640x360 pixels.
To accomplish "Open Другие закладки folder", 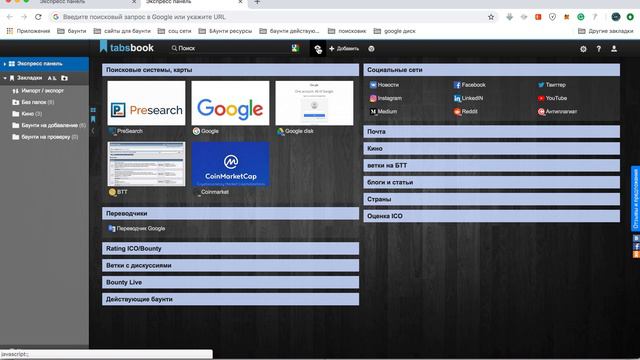I will [x=606, y=31].
